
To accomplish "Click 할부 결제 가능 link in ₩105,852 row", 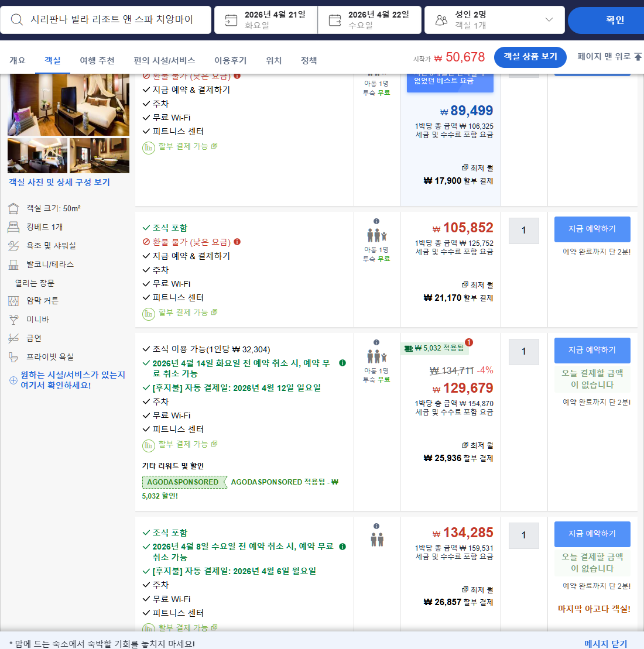I will point(183,312).
